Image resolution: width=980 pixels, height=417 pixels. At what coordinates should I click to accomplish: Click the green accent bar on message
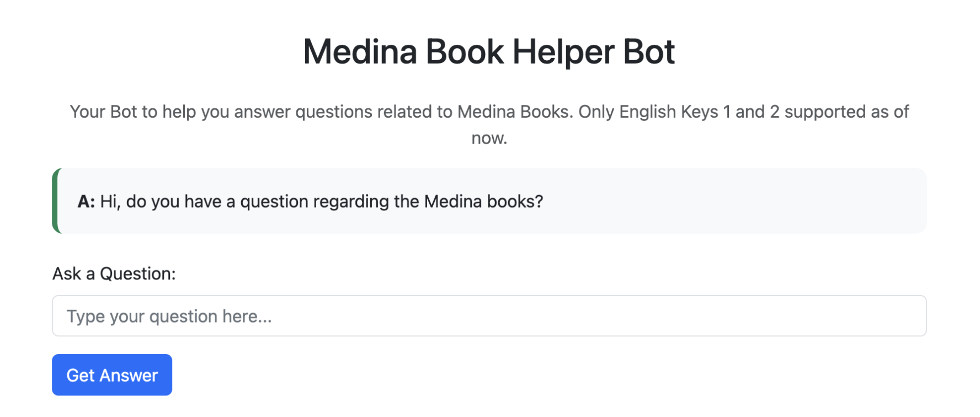pos(56,201)
